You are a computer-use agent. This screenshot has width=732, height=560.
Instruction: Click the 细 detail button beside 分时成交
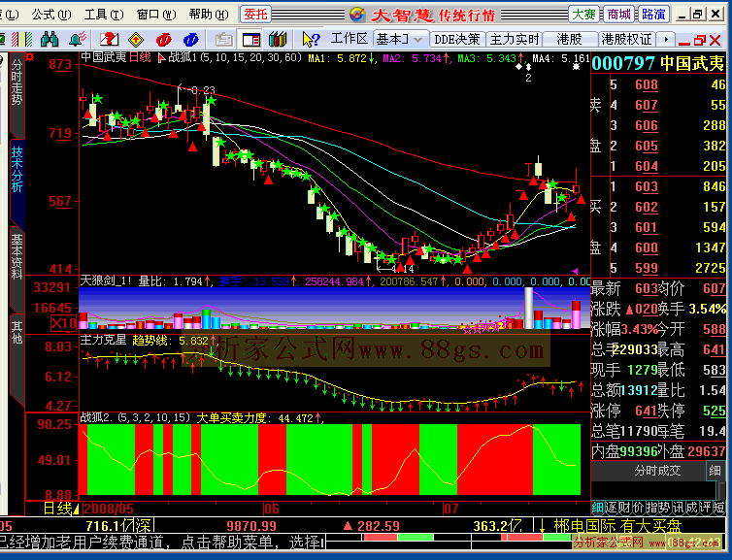coord(715,471)
